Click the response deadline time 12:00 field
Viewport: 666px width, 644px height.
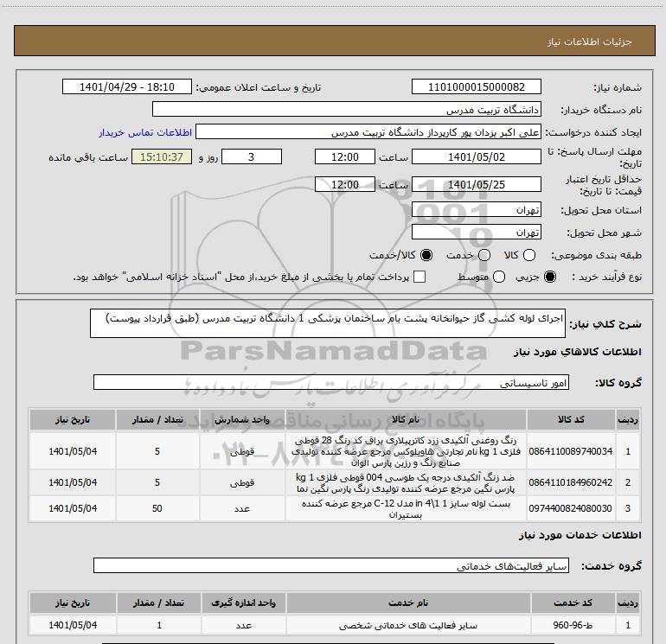345,156
